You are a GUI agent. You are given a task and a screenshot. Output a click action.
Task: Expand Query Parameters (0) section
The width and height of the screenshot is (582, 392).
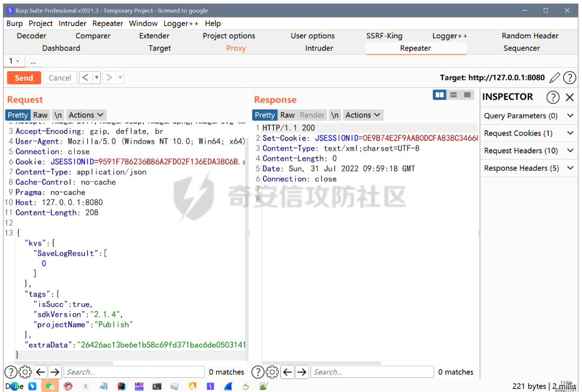click(529, 116)
